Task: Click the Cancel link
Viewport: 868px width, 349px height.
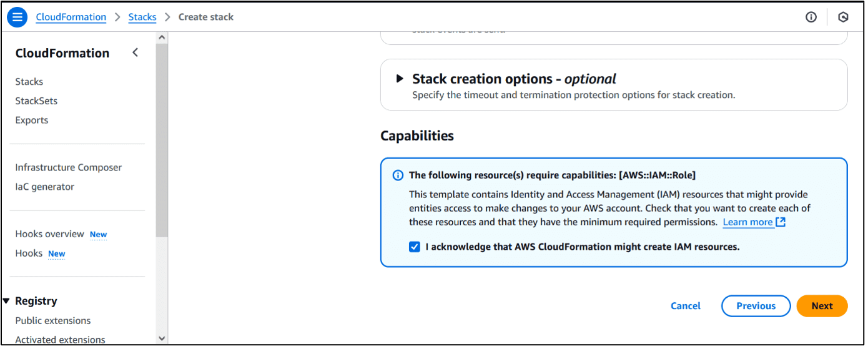Action: click(686, 306)
